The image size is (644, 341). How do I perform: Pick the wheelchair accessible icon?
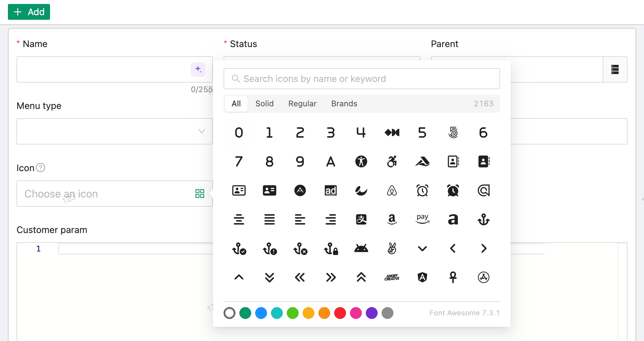tap(392, 162)
